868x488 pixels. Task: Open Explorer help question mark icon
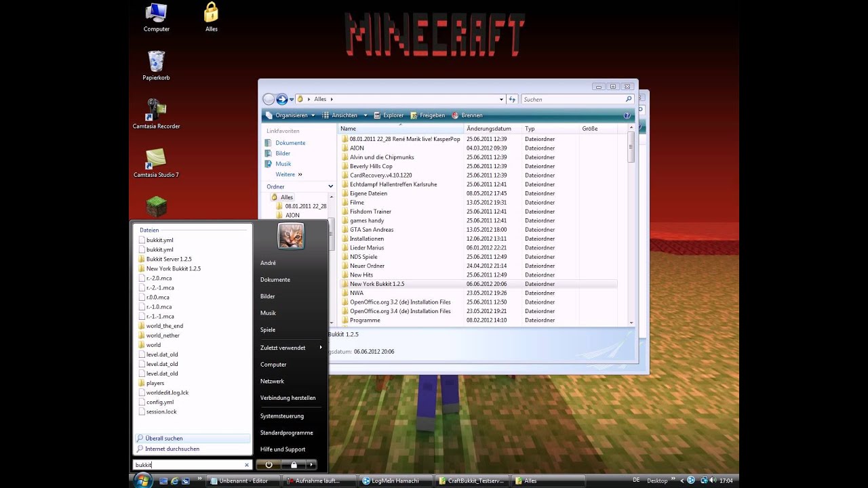pos(627,115)
